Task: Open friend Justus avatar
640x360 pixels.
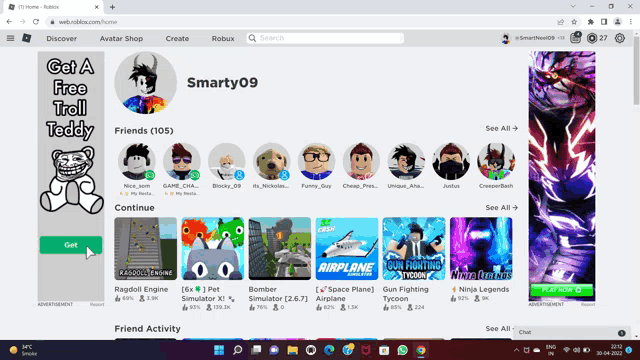Action: click(x=451, y=161)
